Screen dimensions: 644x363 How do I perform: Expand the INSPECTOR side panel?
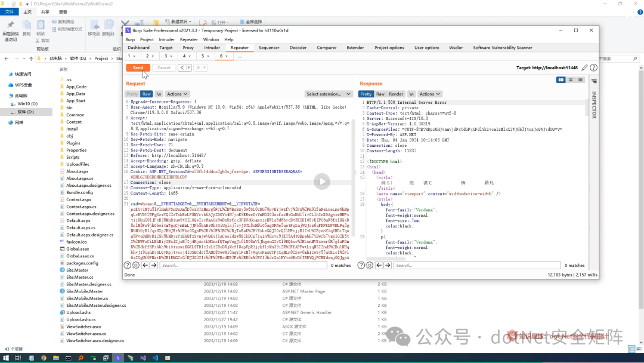click(x=594, y=105)
